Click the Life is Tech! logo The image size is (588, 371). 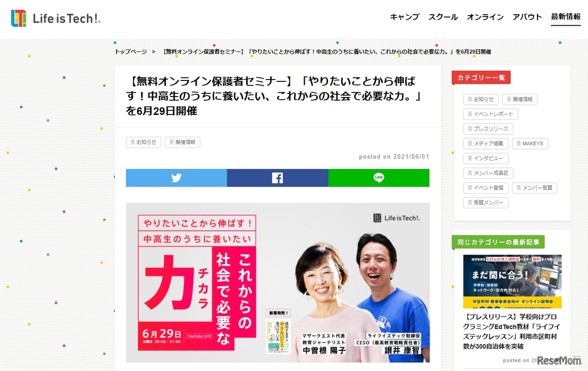pyautogui.click(x=56, y=18)
